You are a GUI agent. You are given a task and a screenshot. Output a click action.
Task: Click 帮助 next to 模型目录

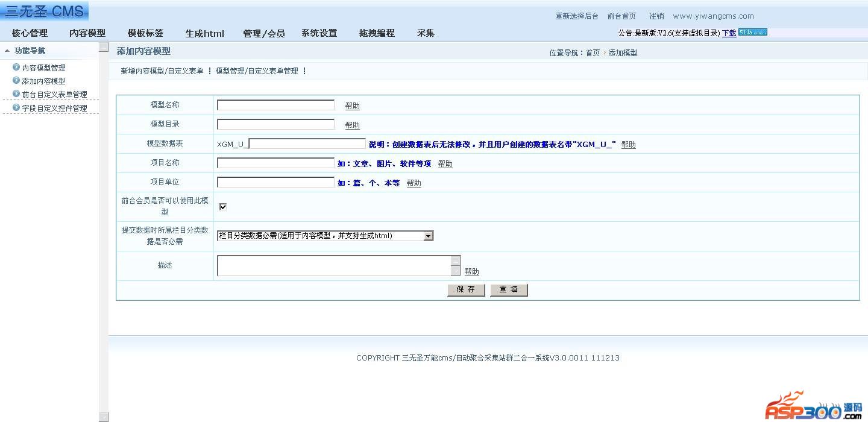click(353, 125)
